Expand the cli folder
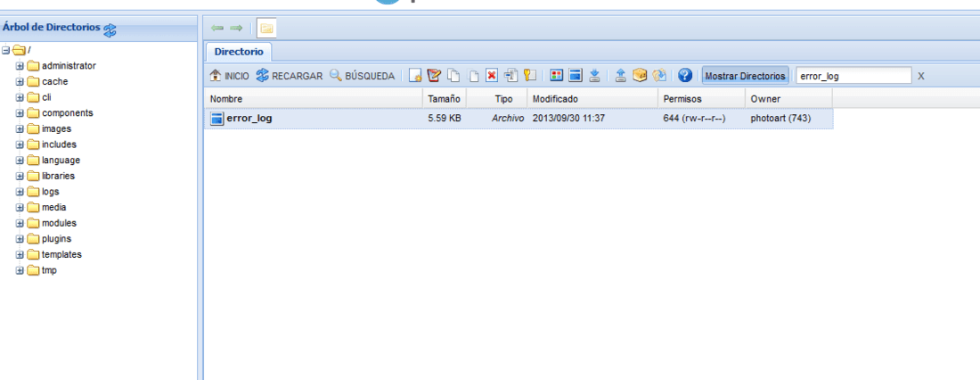Screen dimensions: 980x380 click(20, 97)
